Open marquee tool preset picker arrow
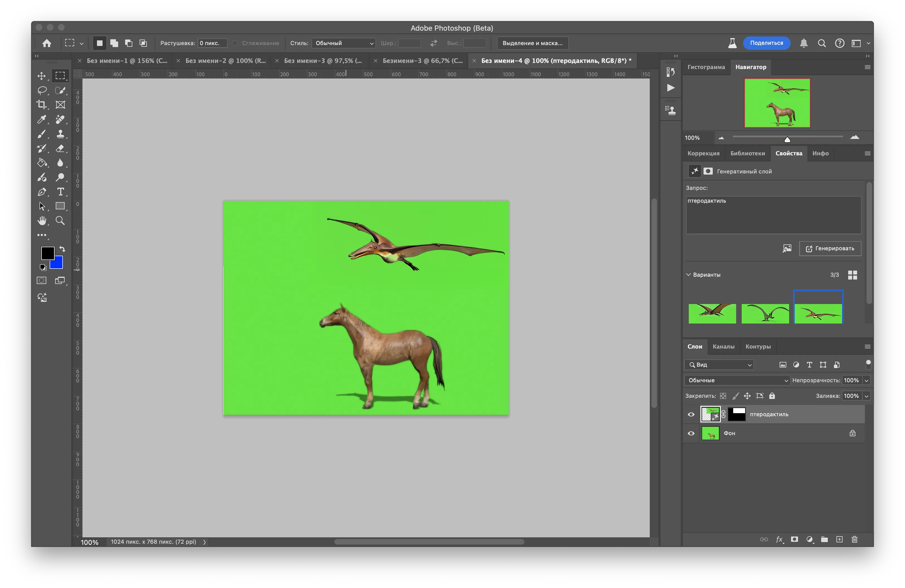 click(81, 44)
